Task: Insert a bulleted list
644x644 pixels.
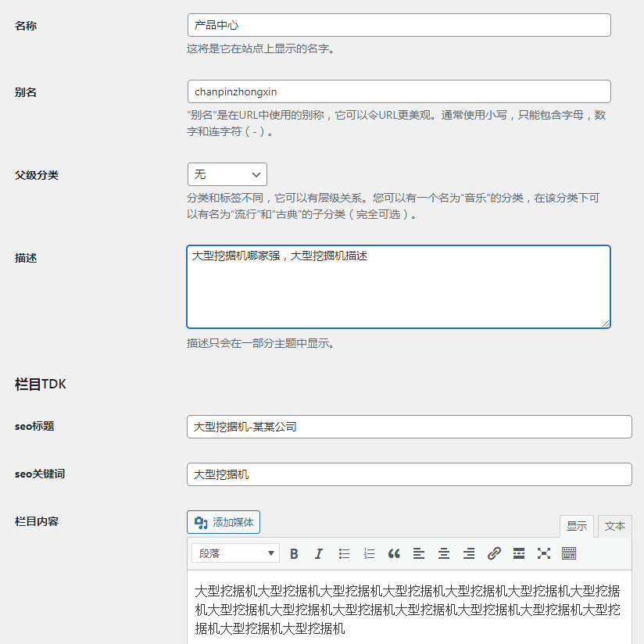Action: (x=344, y=553)
